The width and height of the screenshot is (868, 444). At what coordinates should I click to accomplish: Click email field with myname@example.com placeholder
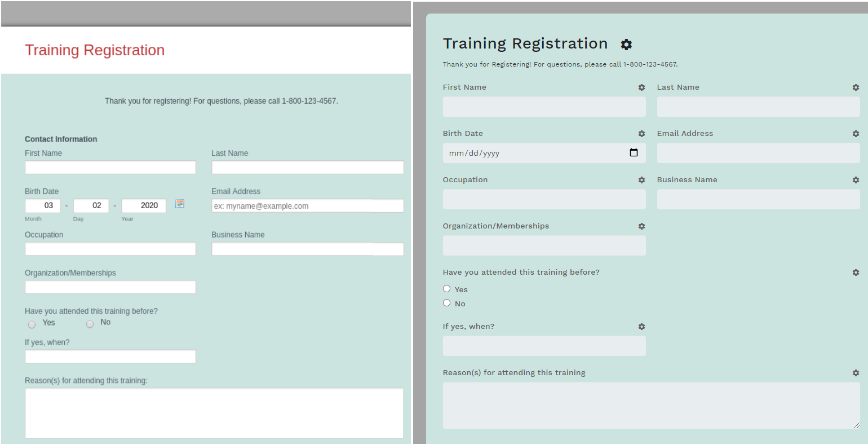coord(307,206)
